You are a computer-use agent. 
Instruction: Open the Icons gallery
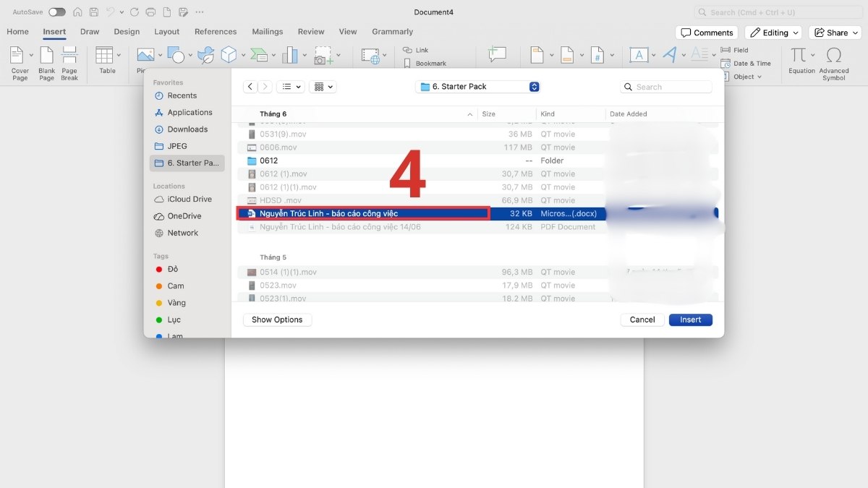point(205,55)
